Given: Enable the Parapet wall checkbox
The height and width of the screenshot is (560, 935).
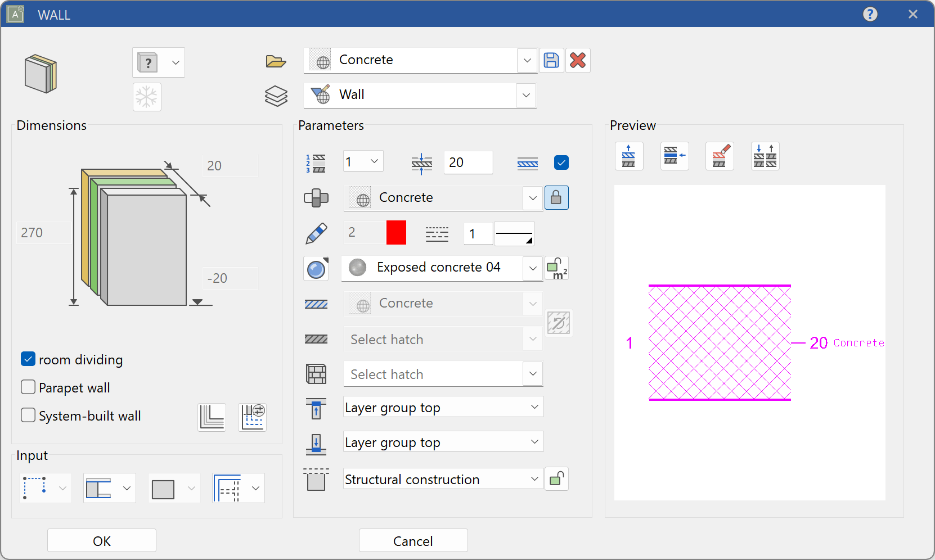Looking at the screenshot, I should 28,387.
